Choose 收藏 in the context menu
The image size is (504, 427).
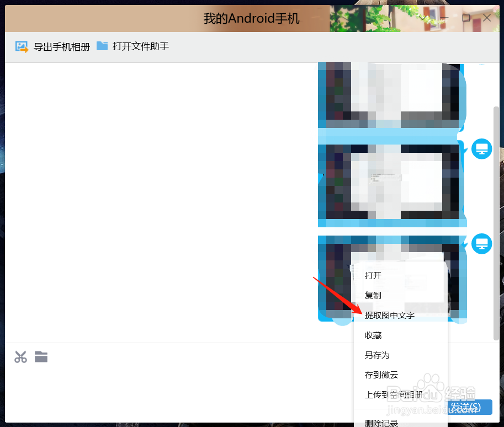(x=373, y=335)
